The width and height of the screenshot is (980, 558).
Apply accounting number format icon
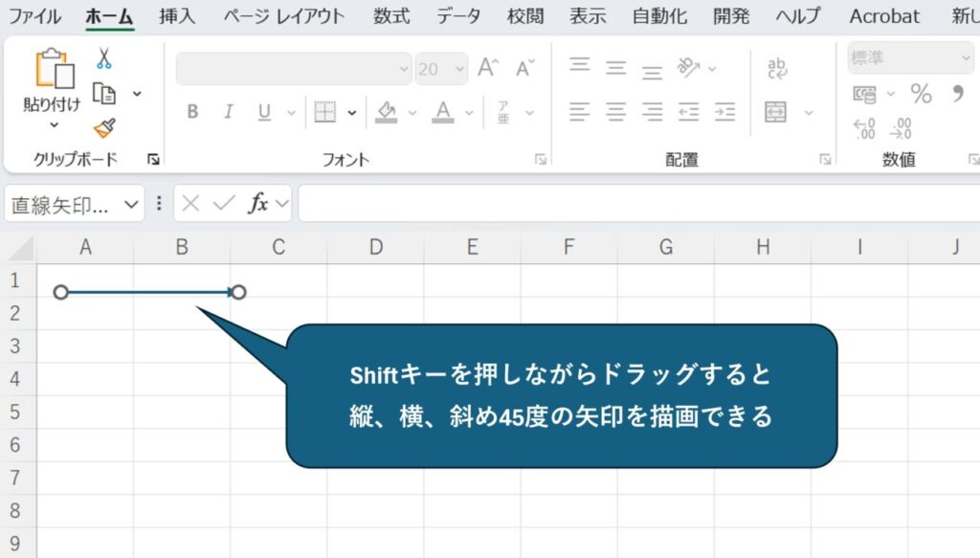[x=864, y=95]
